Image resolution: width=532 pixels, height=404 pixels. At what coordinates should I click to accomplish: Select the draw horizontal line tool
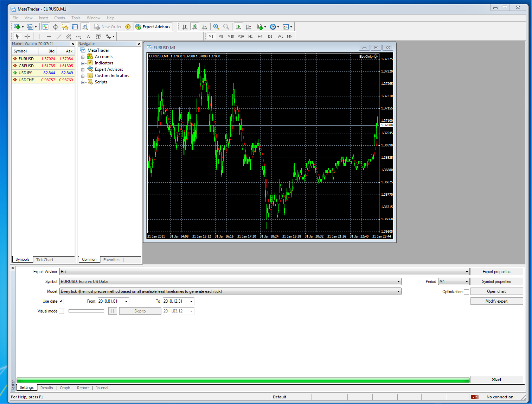pos(49,36)
